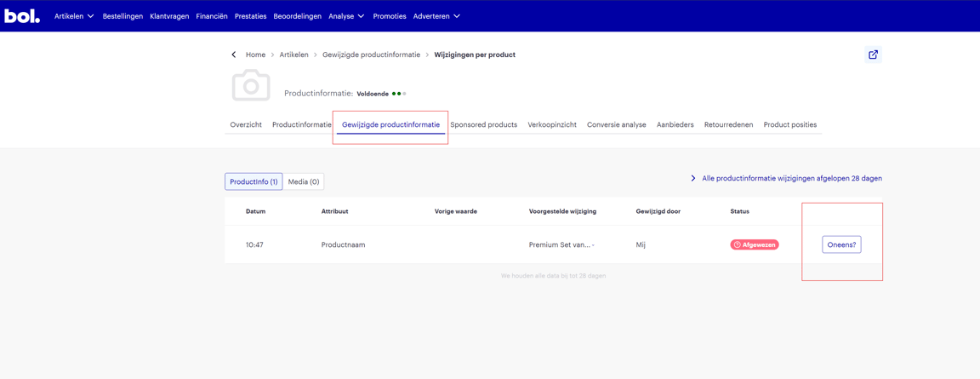Screen dimensions: 980x379
Task: Switch to the Overzicht tab
Action: click(246, 124)
